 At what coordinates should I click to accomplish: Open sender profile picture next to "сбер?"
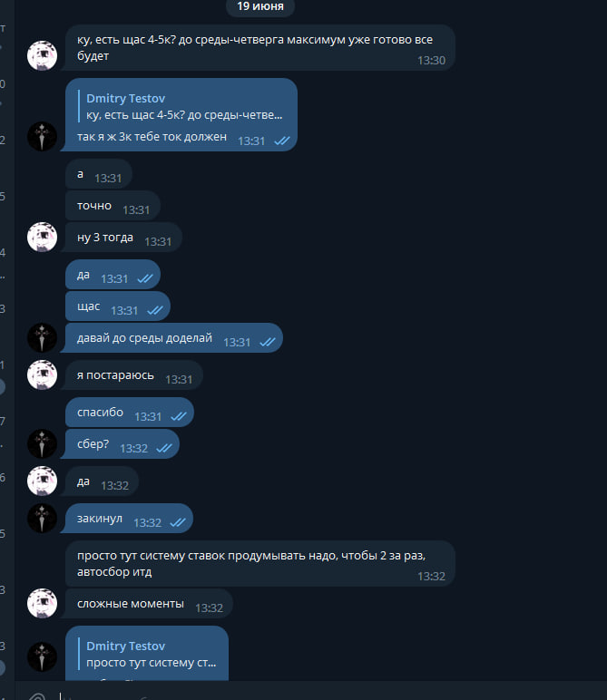43,443
